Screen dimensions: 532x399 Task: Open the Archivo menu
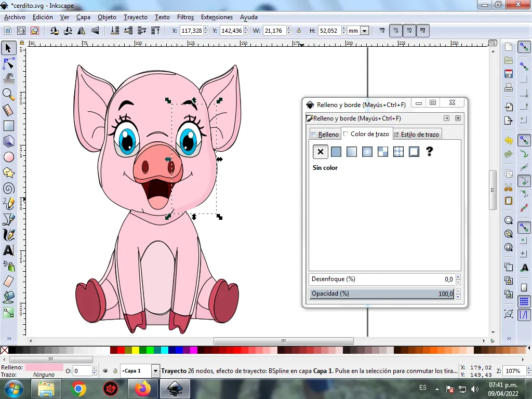coord(15,17)
